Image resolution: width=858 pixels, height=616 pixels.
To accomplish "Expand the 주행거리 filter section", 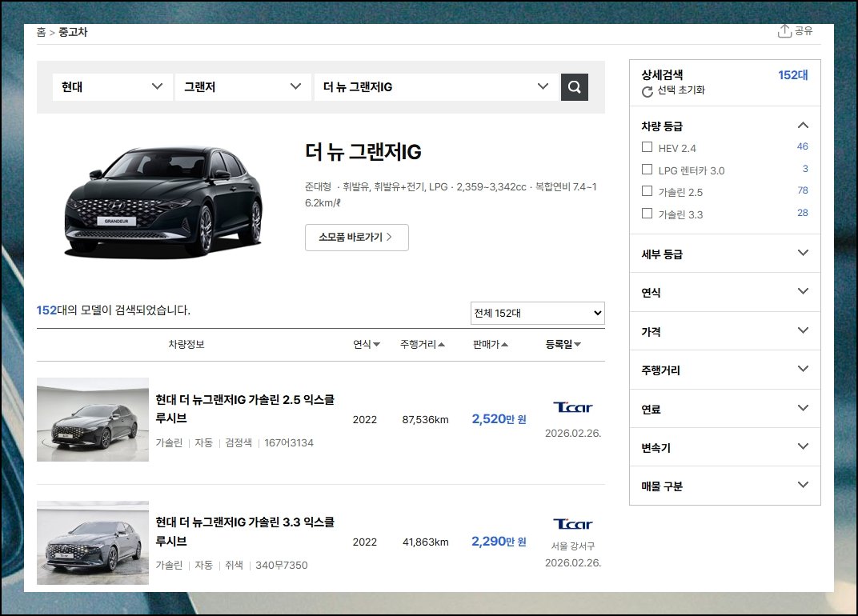I will pos(724,370).
